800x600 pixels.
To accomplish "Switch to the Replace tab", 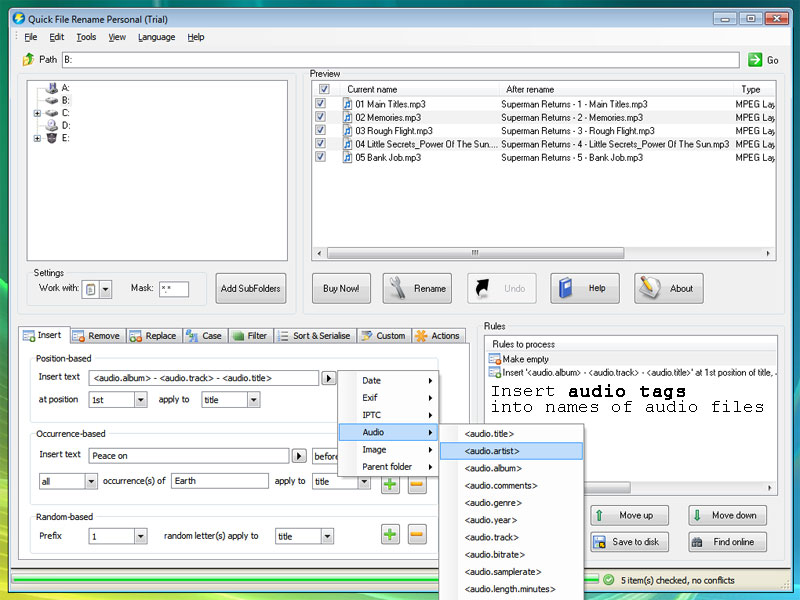I will [152, 336].
